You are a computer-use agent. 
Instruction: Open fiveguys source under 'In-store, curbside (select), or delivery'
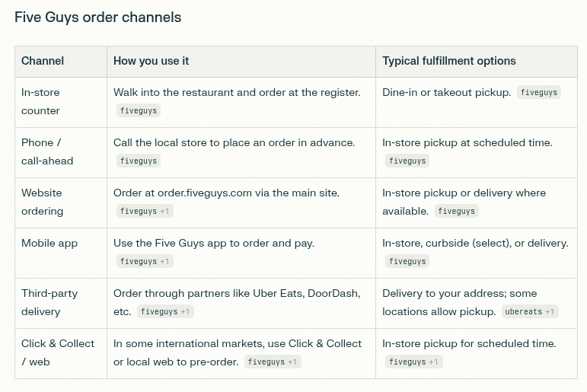[x=407, y=261]
